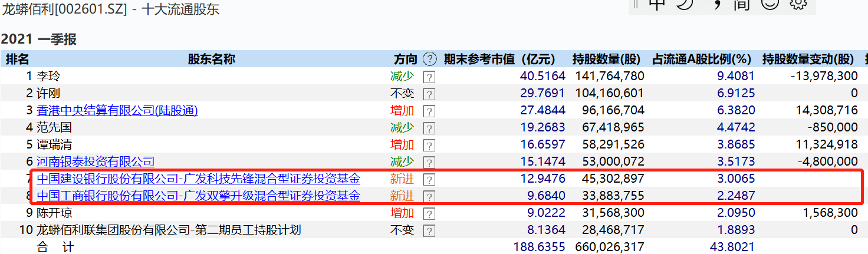Select the shareholder name 谭瑞清
Screen dimensions: 868x254
54,144
